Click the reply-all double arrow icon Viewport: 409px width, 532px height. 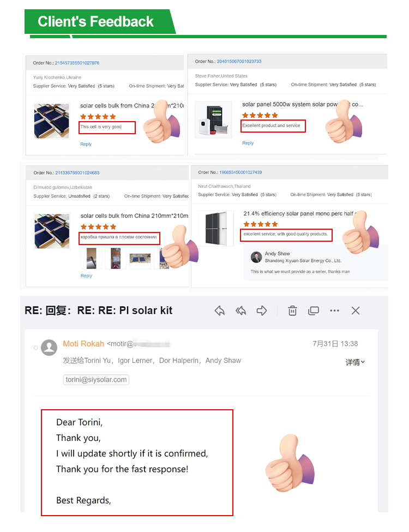click(241, 310)
